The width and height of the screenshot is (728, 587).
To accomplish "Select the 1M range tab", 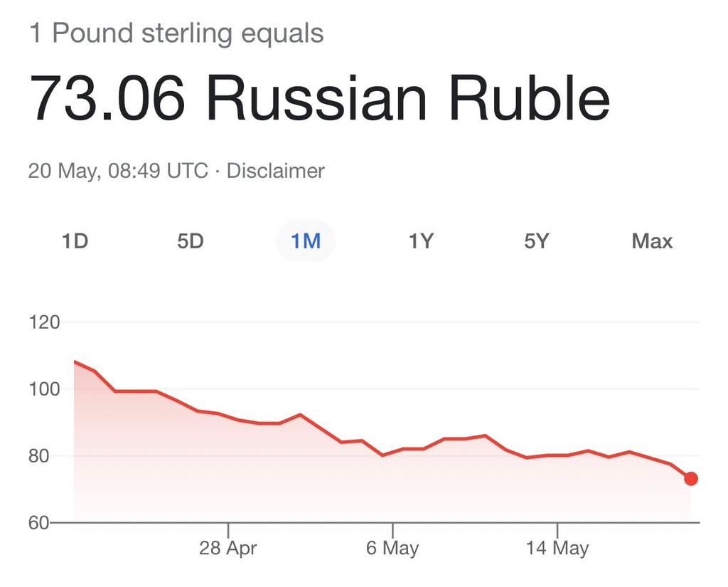I will pyautogui.click(x=306, y=240).
